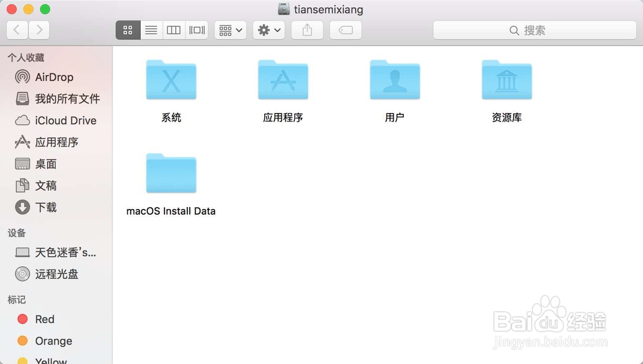
Task: Click the Share toolbar button
Action: pos(307,30)
